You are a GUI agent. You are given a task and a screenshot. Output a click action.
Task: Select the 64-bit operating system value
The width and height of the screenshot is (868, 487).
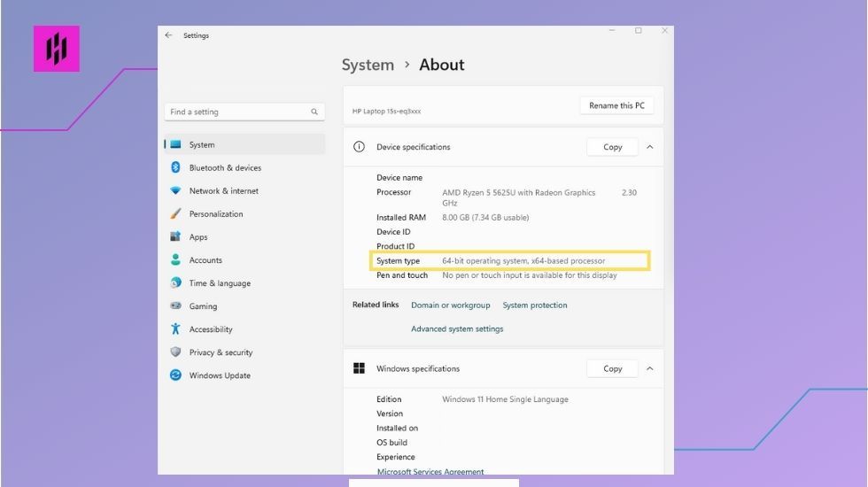click(x=523, y=260)
